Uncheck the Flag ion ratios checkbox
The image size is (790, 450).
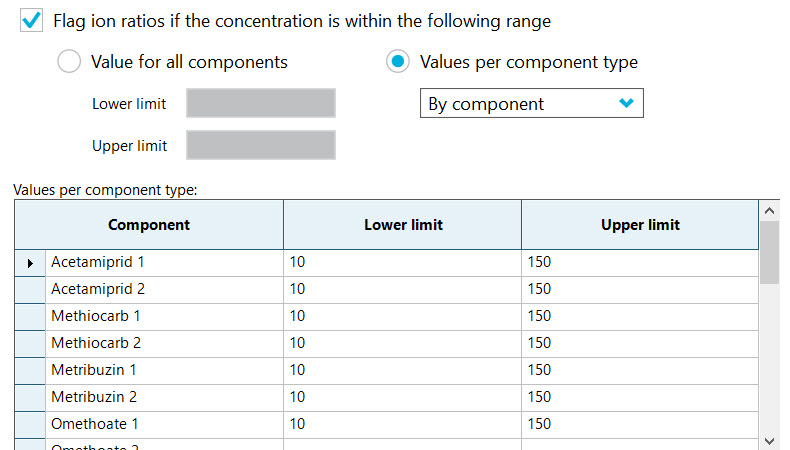[x=32, y=20]
